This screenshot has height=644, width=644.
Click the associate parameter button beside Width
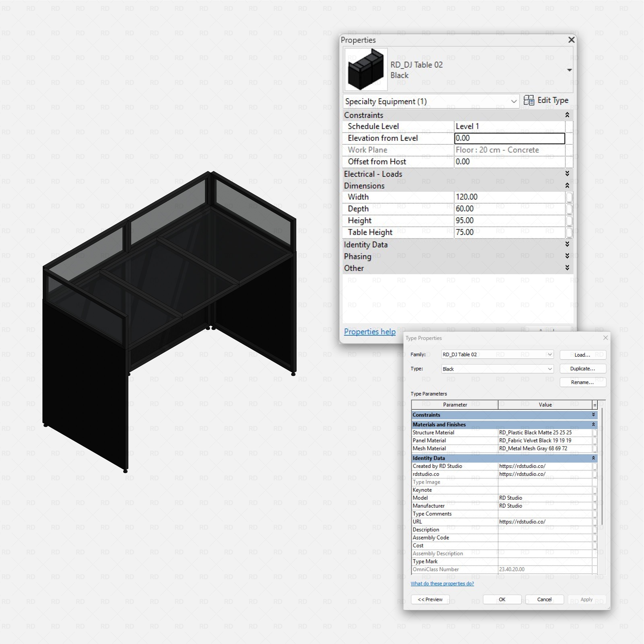pos(569,197)
